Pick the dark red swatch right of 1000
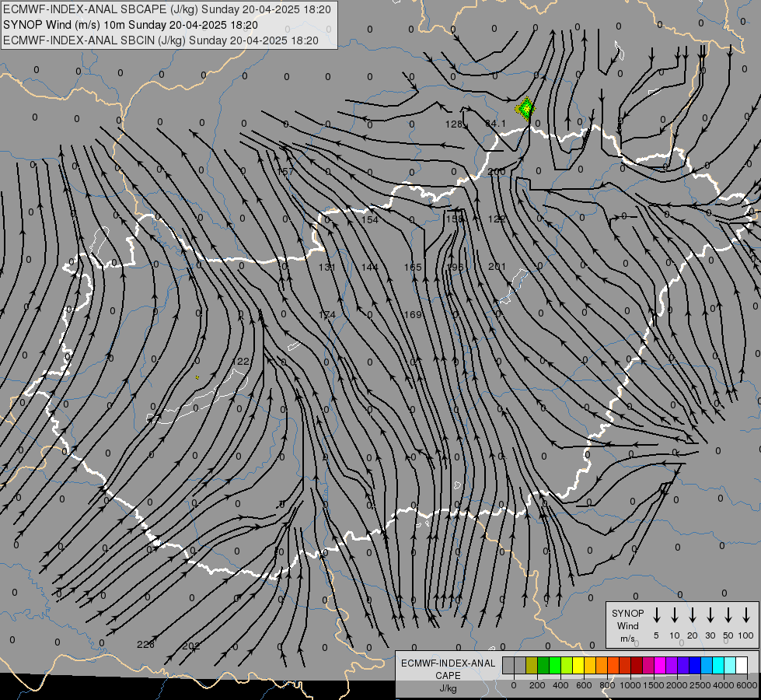761x700 pixels. tap(637, 666)
